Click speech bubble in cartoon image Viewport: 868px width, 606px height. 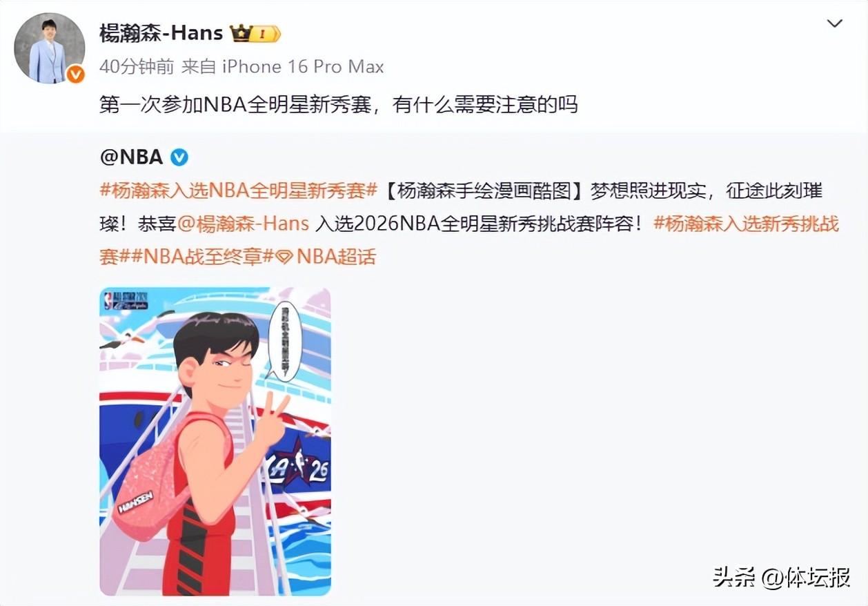point(284,340)
